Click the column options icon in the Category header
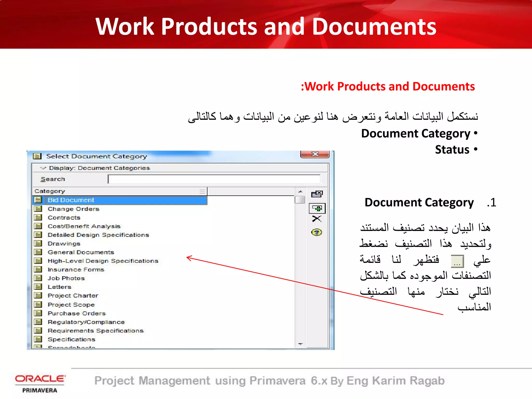 pos(202,191)
